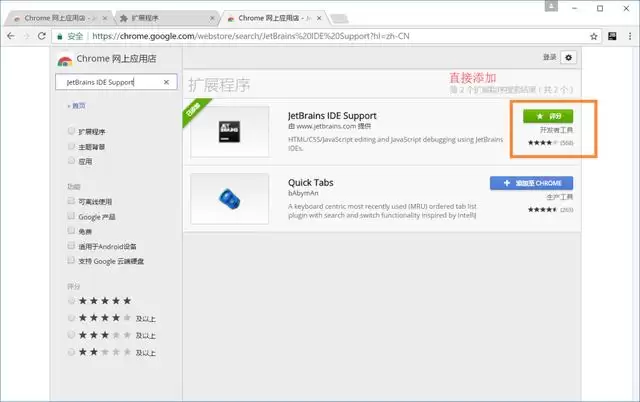
Task: Click Quick Tabs description text
Action: pyautogui.click(x=382, y=211)
